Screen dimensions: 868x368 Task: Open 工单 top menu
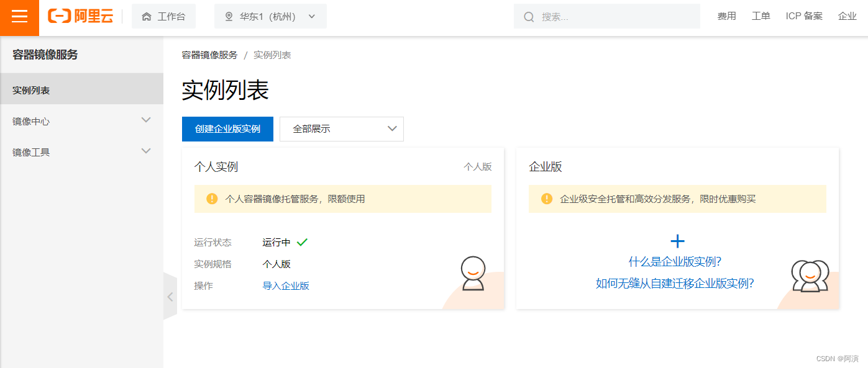(x=761, y=16)
